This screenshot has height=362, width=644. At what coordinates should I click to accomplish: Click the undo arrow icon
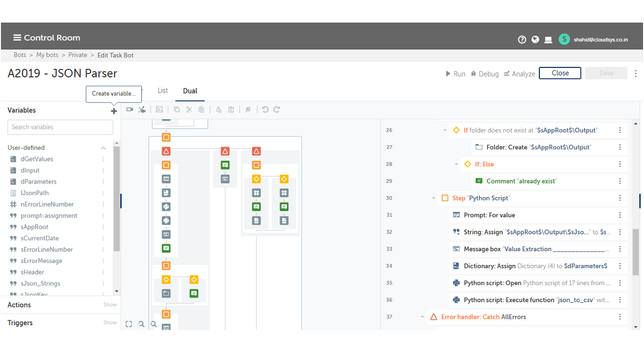pos(265,110)
